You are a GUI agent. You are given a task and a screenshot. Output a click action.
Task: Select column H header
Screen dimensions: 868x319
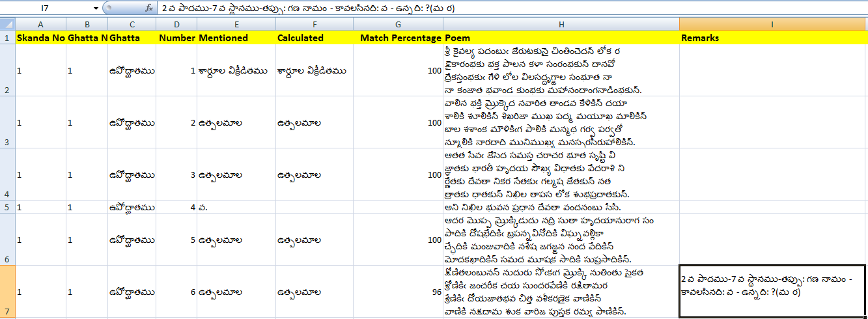pos(561,24)
